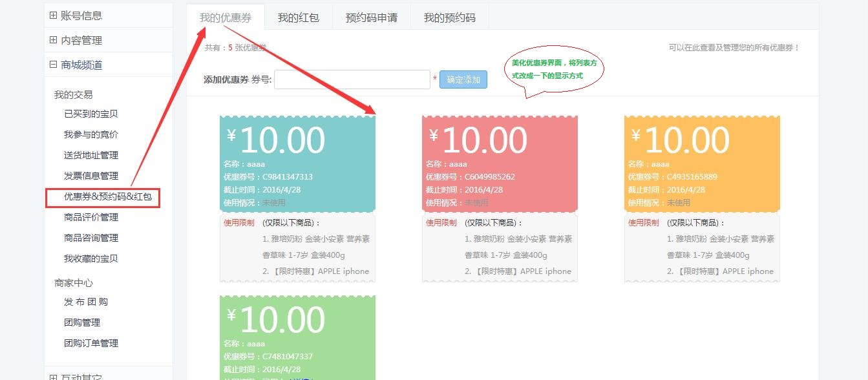The width and height of the screenshot is (868, 380).
Task: Open 团购订单管理 in 商家中心
Action: 91,343
